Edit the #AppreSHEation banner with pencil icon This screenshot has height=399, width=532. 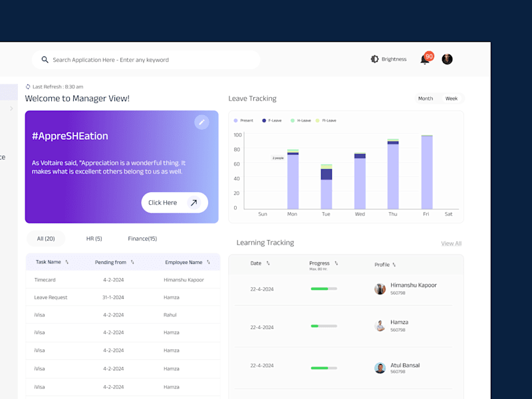coord(201,122)
